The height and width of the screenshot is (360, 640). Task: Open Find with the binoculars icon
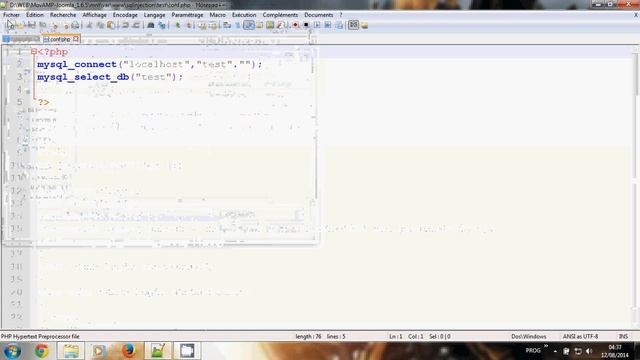click(x=151, y=25)
